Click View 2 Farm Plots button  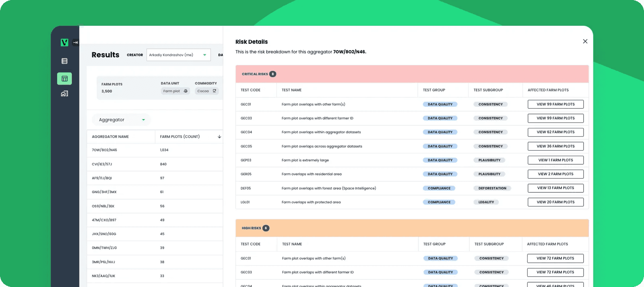pos(555,174)
